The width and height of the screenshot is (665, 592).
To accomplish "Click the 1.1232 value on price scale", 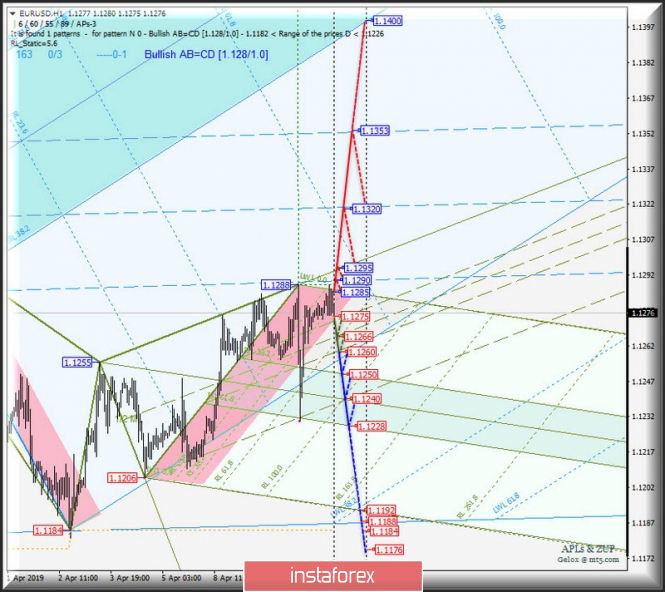I will (x=643, y=416).
